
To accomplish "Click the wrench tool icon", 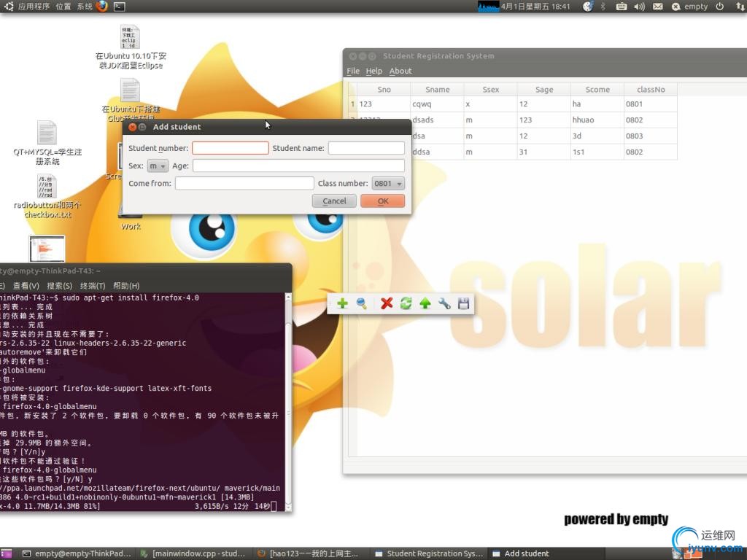I will point(444,303).
